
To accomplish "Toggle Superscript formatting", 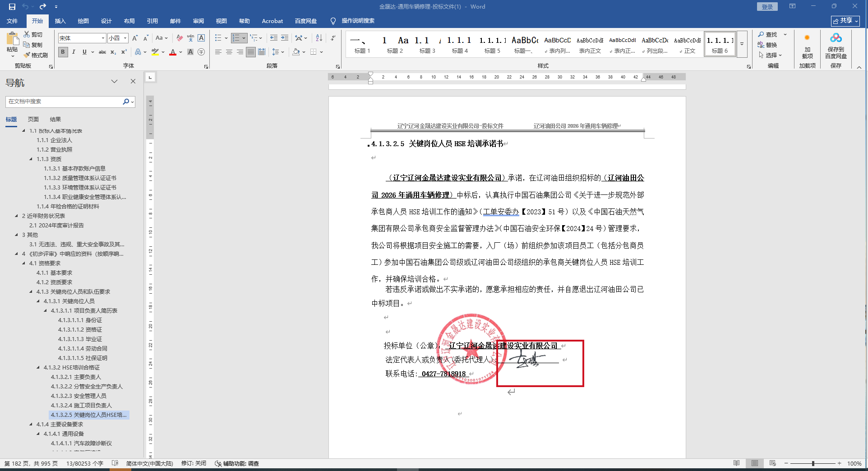I will (124, 52).
